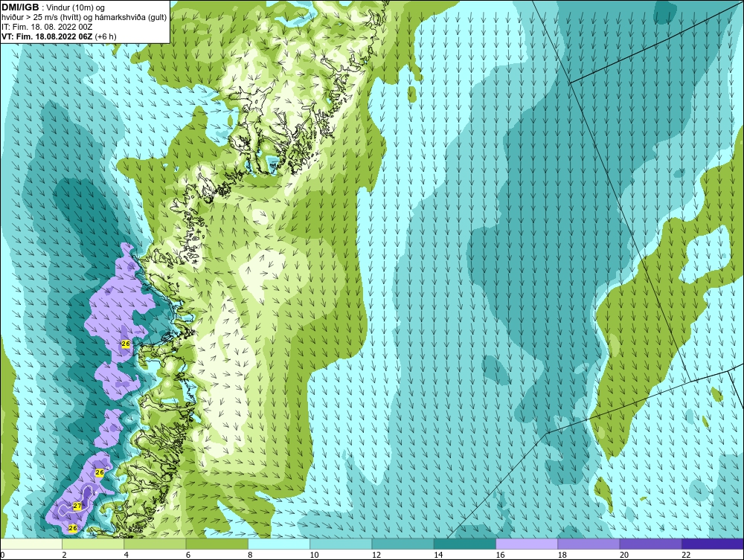Click legend scale value 0
The image size is (744, 560).
click(x=2, y=556)
